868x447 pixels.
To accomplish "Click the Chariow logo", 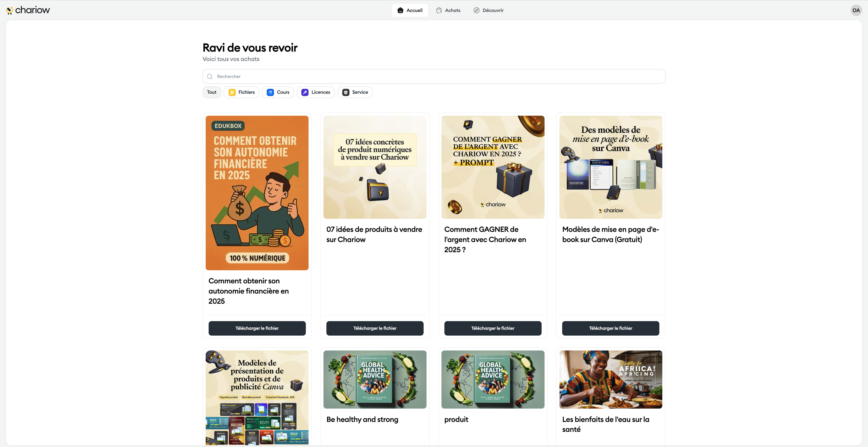I will pyautogui.click(x=28, y=10).
